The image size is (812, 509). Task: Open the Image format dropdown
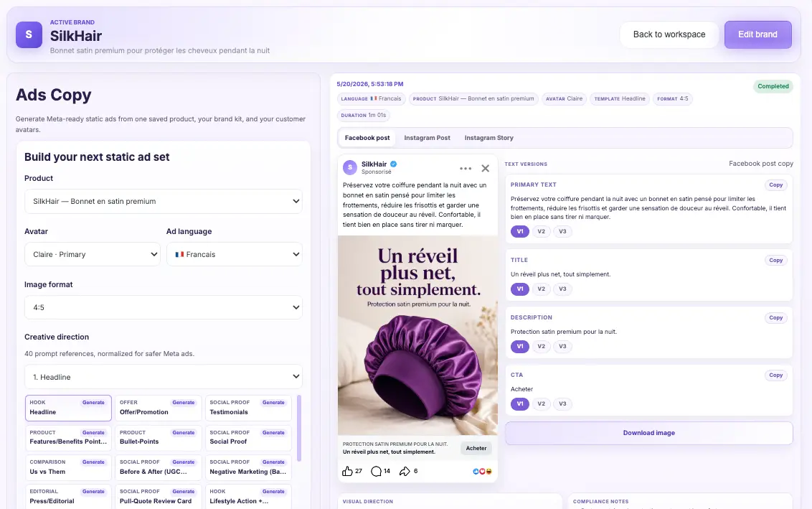coord(163,307)
